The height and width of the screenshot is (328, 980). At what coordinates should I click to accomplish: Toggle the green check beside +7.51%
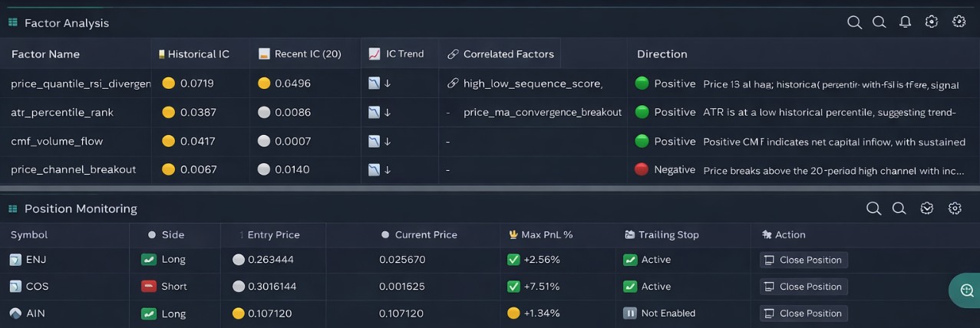pyautogui.click(x=513, y=287)
